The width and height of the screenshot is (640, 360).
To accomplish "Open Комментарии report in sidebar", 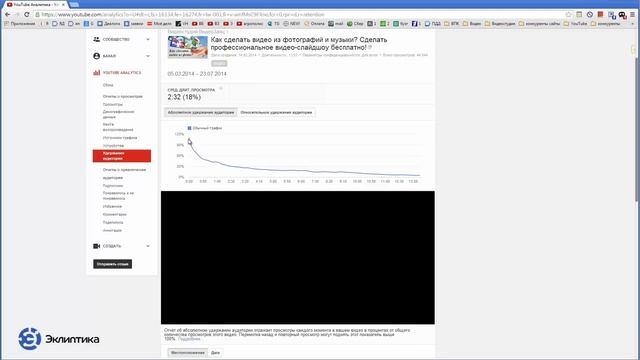I will 115,214.
